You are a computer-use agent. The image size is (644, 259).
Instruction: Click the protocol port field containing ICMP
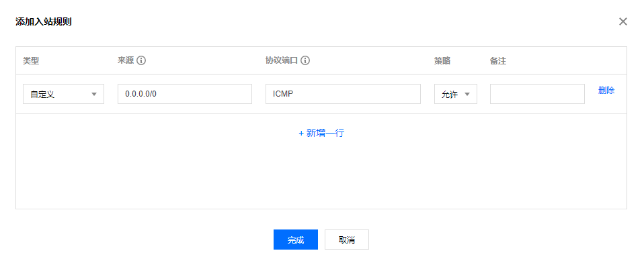[343, 94]
